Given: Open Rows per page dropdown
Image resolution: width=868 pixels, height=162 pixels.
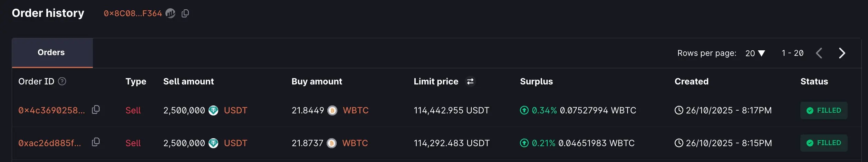Looking at the screenshot, I should [x=755, y=53].
